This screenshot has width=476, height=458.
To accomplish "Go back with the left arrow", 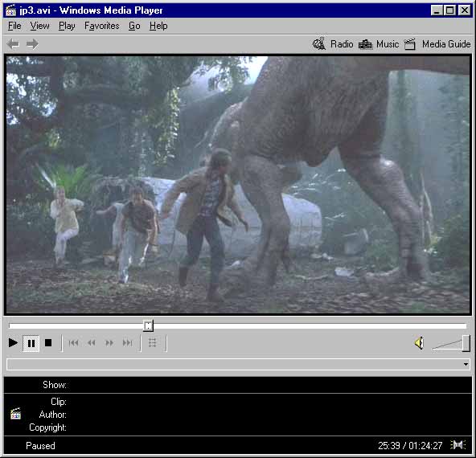I will 13,44.
